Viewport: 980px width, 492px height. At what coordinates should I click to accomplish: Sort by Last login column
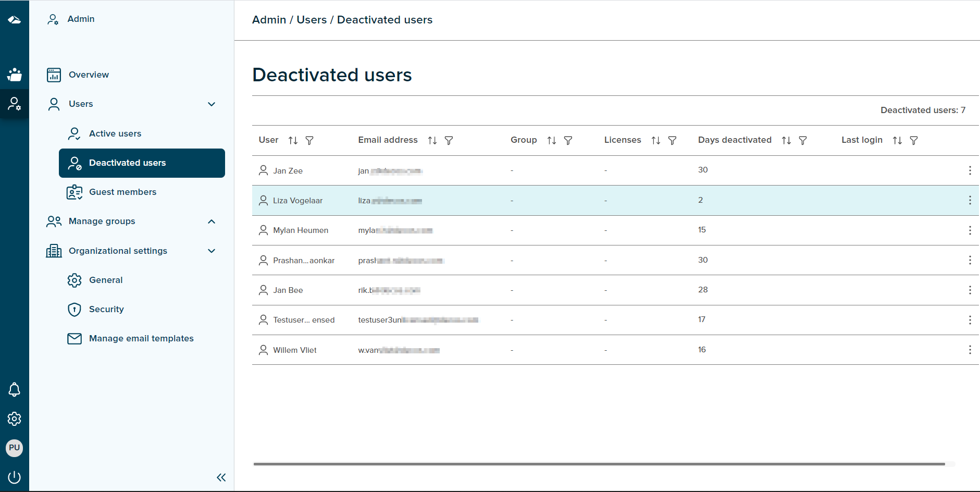click(x=897, y=140)
